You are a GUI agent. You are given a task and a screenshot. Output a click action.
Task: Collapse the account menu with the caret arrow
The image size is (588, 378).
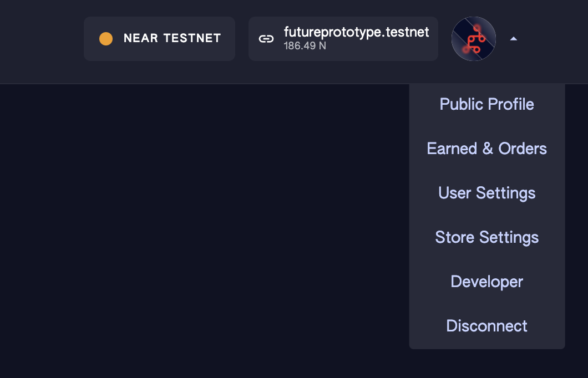click(x=514, y=39)
